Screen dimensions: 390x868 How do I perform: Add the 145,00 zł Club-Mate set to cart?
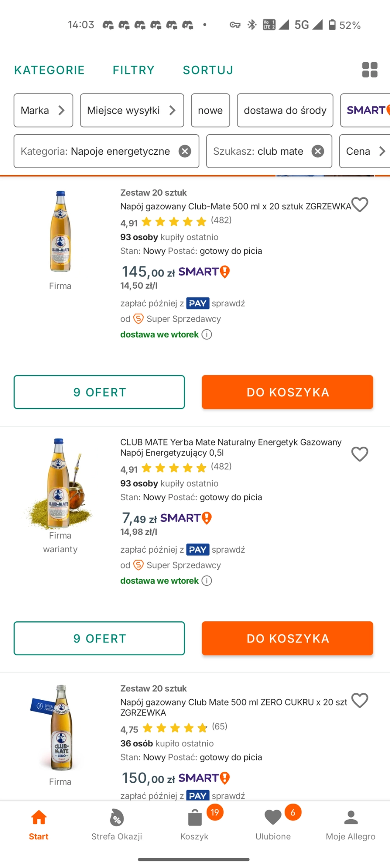287,392
